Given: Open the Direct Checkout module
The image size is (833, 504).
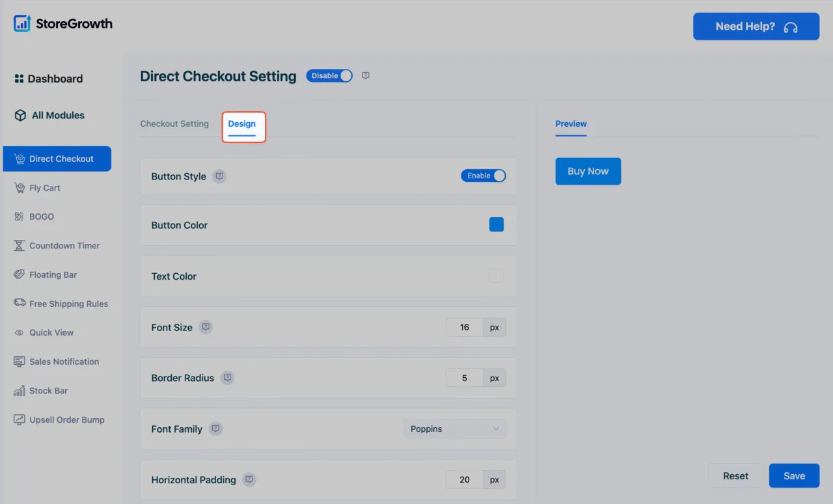Looking at the screenshot, I should (x=57, y=159).
